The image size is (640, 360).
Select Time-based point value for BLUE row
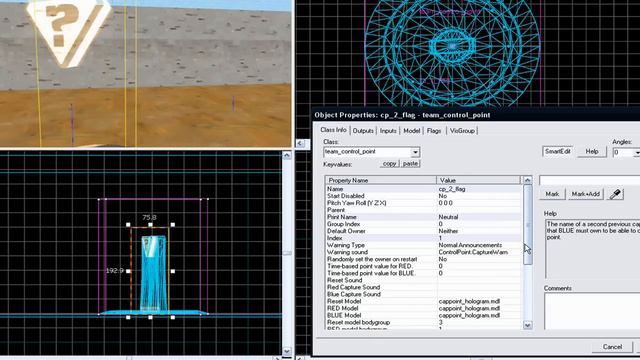(423, 273)
